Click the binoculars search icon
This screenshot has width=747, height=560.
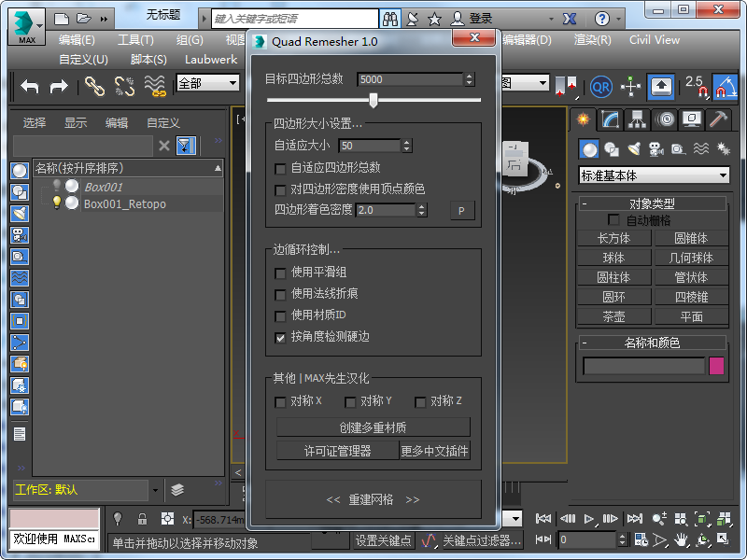[390, 19]
